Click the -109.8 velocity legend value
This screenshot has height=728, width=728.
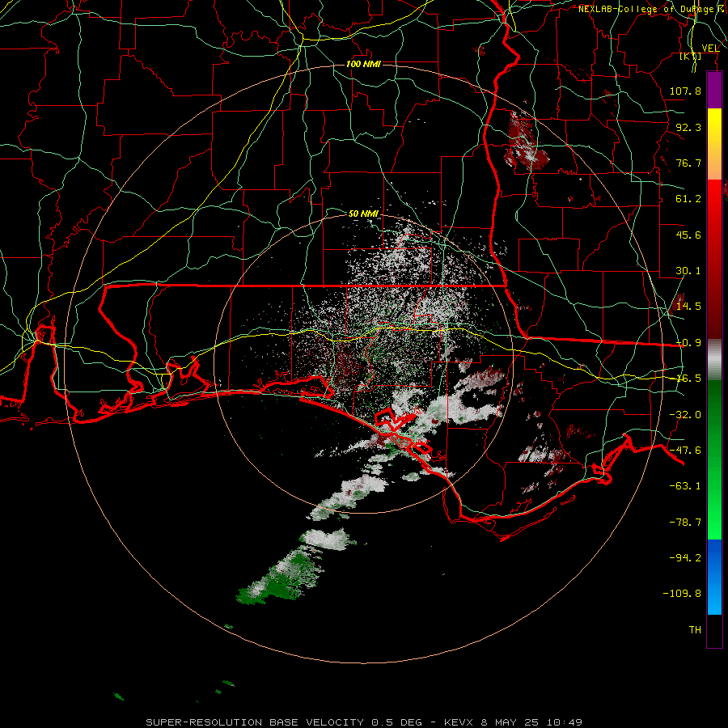point(682,594)
